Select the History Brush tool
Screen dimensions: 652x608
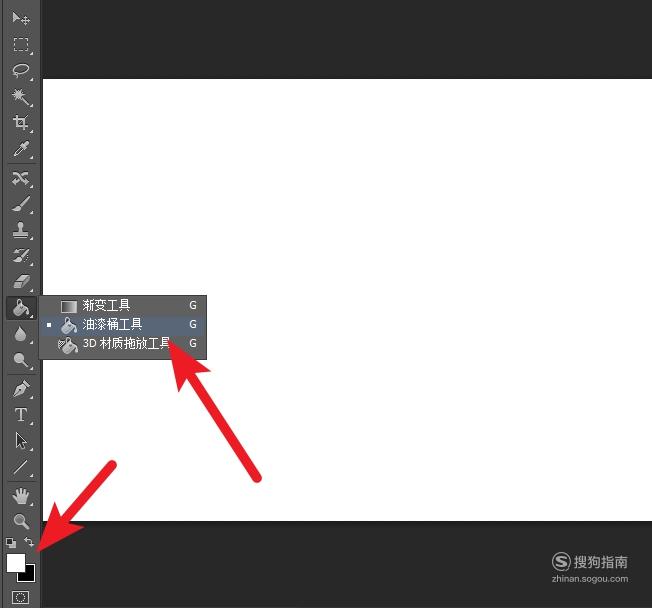tap(21, 256)
